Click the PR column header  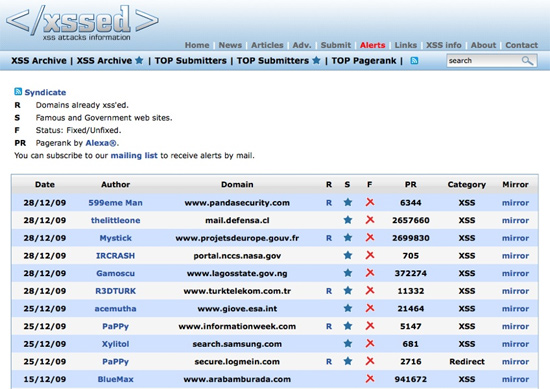point(410,185)
